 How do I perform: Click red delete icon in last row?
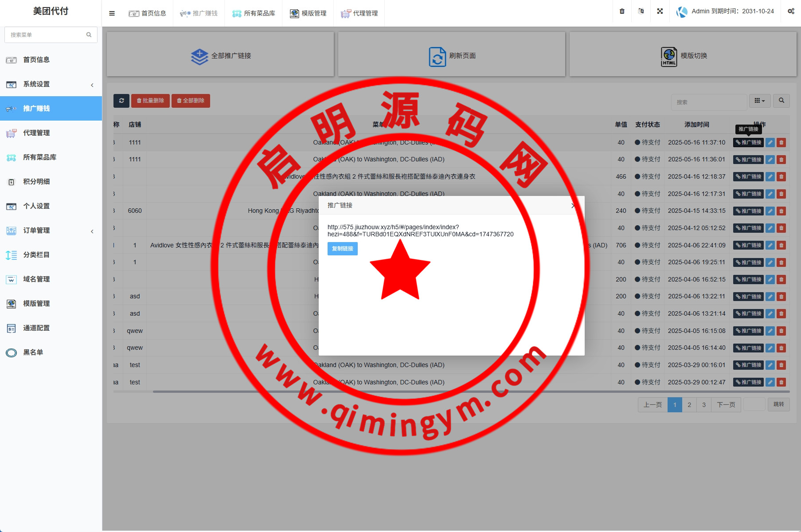pyautogui.click(x=781, y=382)
